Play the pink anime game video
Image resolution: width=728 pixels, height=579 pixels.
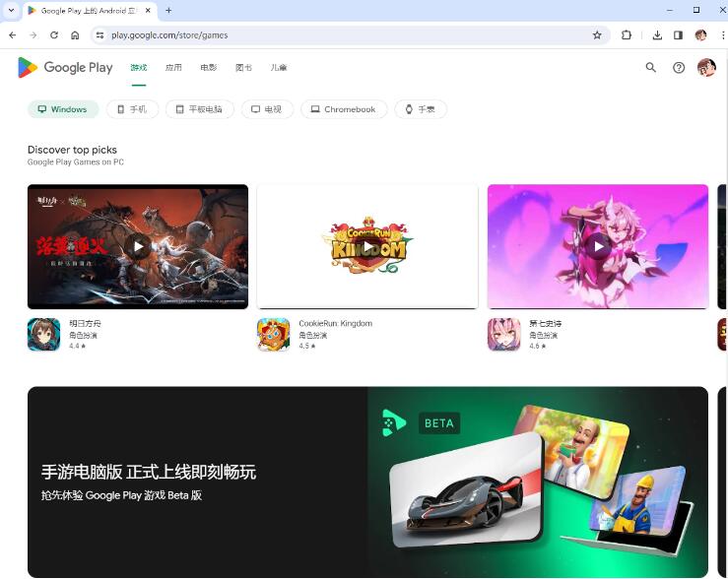598,246
